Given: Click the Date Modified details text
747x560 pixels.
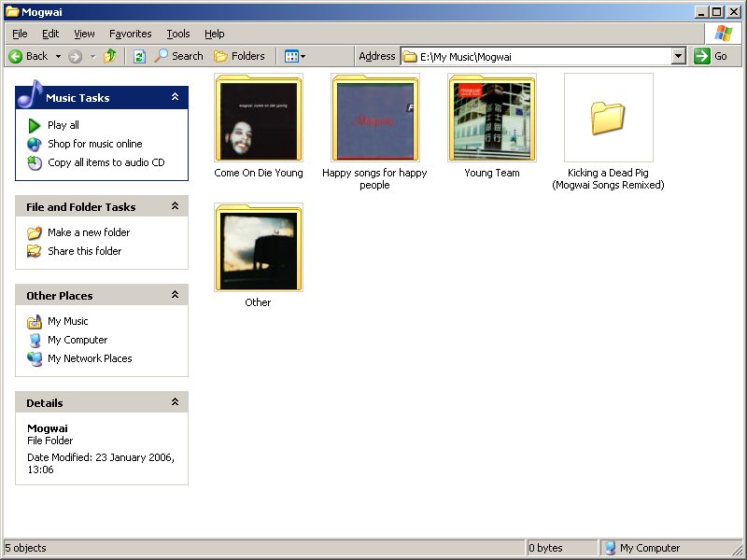Looking at the screenshot, I should (x=101, y=463).
